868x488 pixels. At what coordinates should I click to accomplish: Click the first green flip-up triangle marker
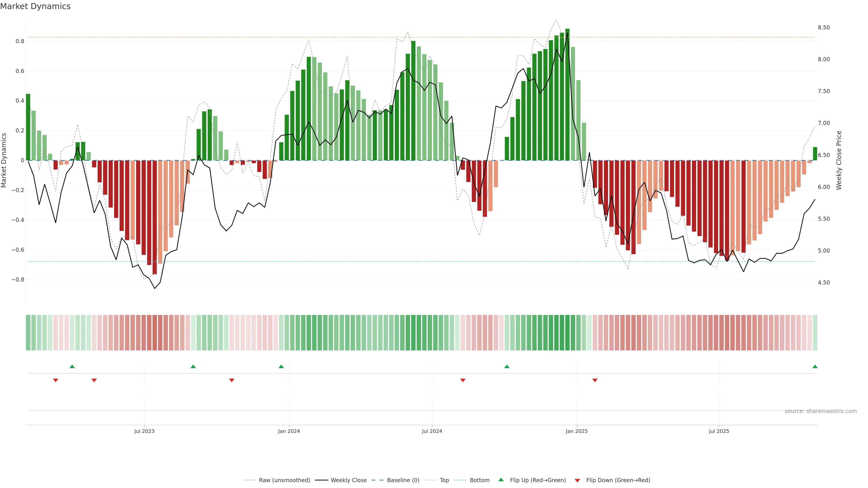pos(72,366)
